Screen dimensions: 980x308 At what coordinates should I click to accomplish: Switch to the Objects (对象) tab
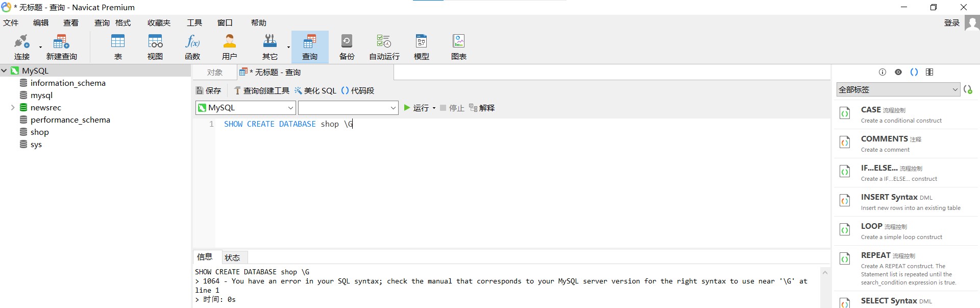[x=215, y=73]
